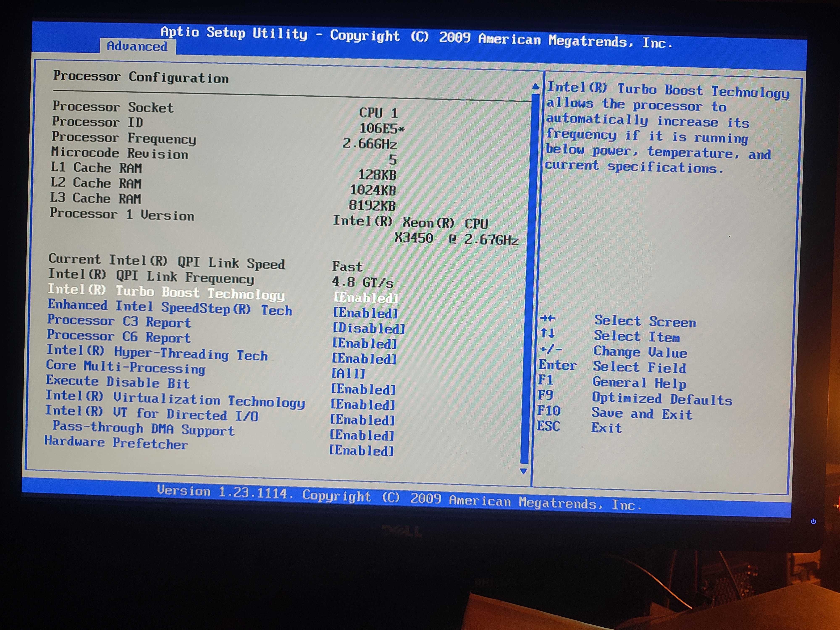The height and width of the screenshot is (630, 840).
Task: Click the blue vertical scrollbar track
Action: [530, 279]
